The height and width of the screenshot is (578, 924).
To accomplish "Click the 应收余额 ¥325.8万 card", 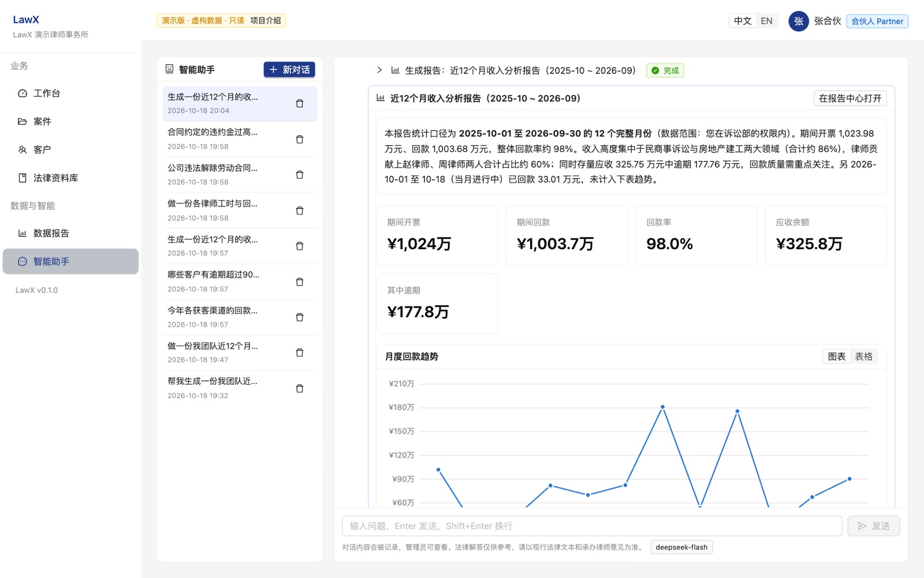I will pos(826,235).
